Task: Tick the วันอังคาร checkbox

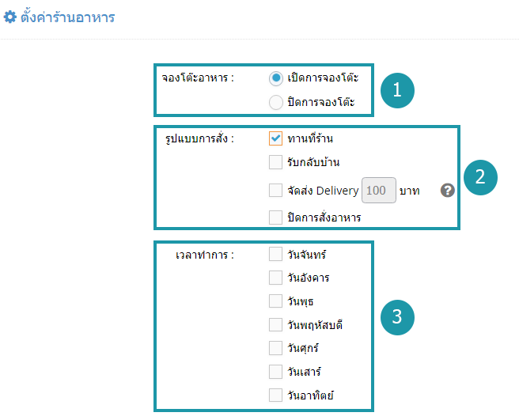Action: 275,278
